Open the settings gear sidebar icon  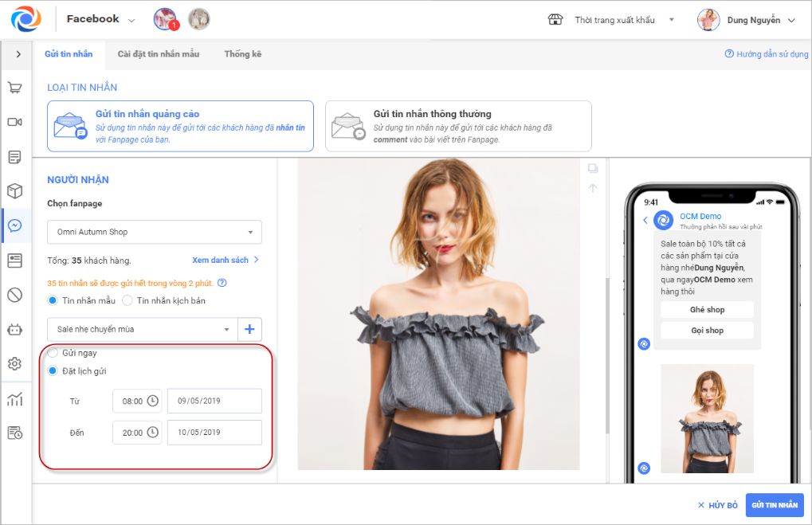click(15, 363)
